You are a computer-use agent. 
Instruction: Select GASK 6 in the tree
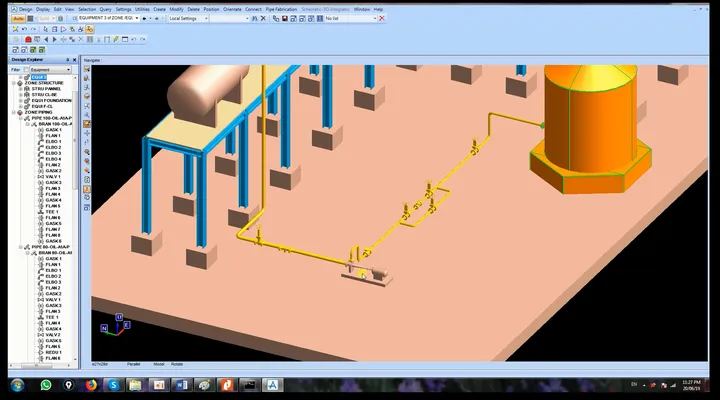[53, 241]
